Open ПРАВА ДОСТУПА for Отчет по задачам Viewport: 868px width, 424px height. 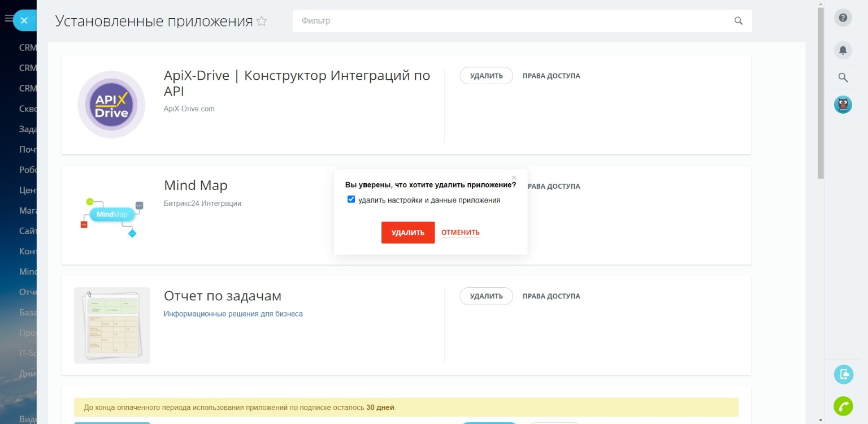point(551,296)
